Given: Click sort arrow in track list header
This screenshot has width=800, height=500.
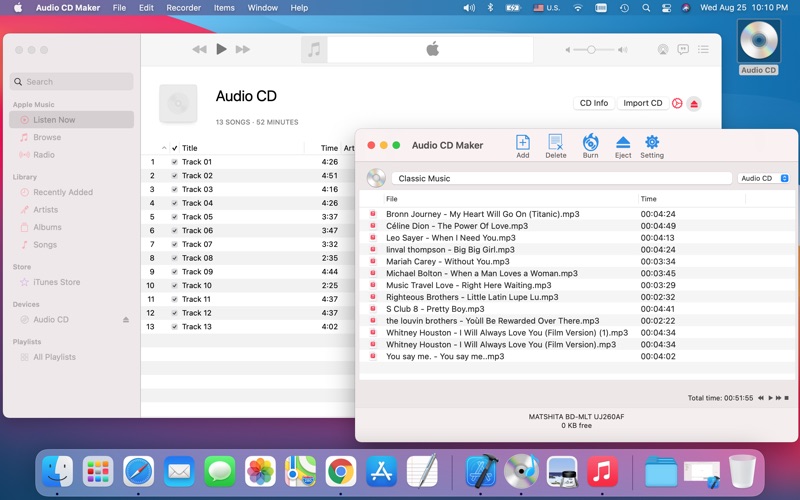Looking at the screenshot, I should click(x=164, y=148).
